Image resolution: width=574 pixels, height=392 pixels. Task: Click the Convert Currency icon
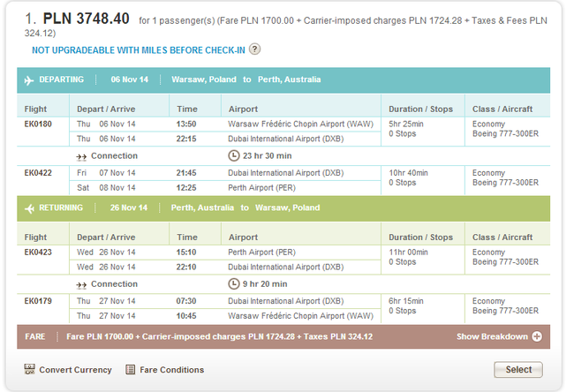29,370
